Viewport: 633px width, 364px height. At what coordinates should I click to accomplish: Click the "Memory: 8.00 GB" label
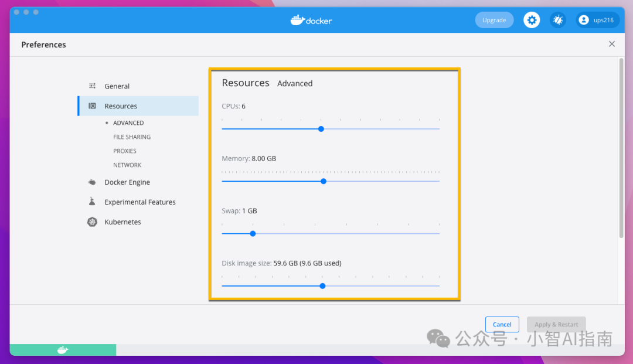click(249, 159)
